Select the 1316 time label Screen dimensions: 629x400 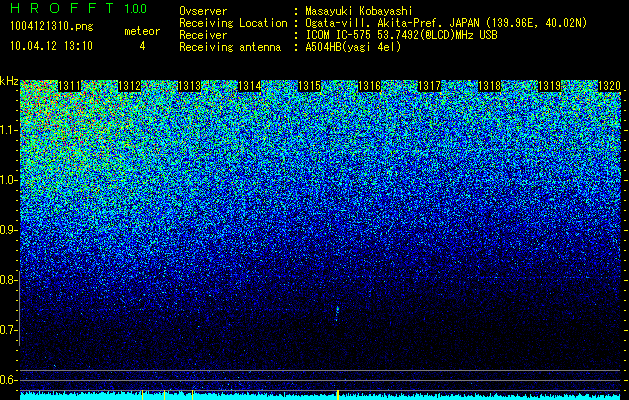[x=369, y=86]
